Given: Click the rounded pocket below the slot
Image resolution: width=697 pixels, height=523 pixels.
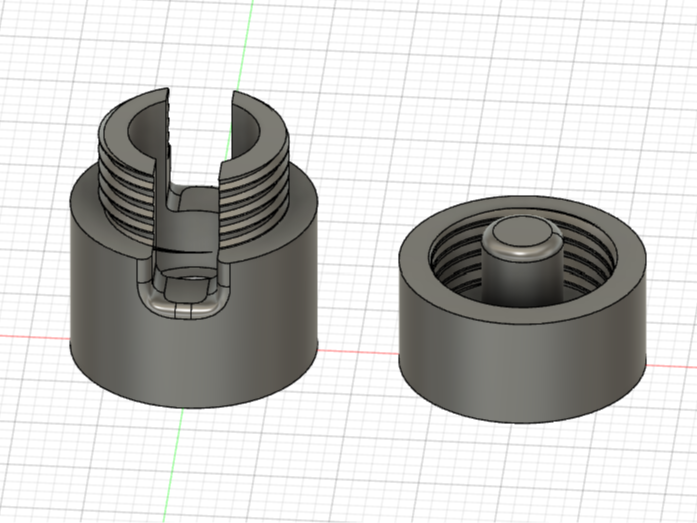Looking at the screenshot, I should [x=184, y=289].
